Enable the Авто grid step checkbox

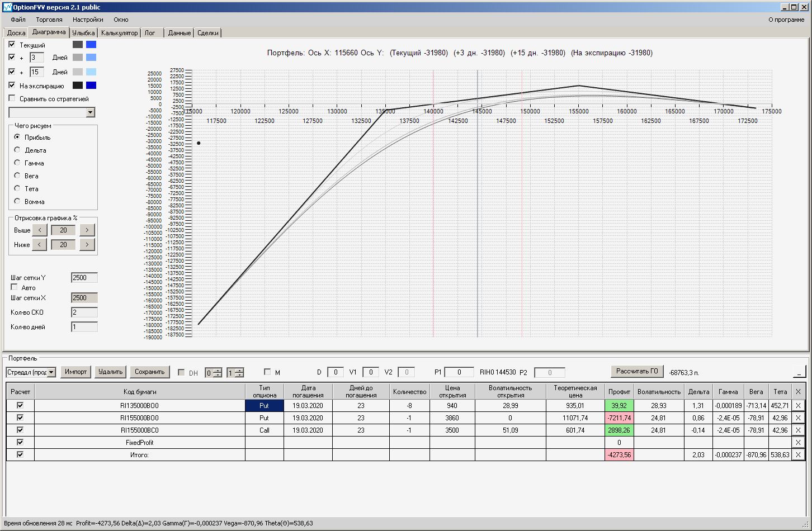point(14,287)
